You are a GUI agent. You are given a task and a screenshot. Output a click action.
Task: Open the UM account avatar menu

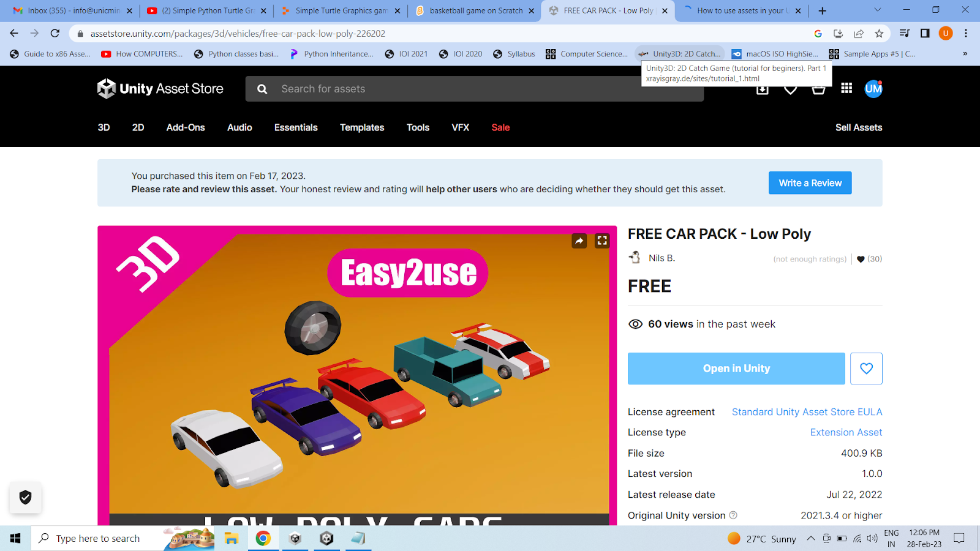pyautogui.click(x=873, y=89)
